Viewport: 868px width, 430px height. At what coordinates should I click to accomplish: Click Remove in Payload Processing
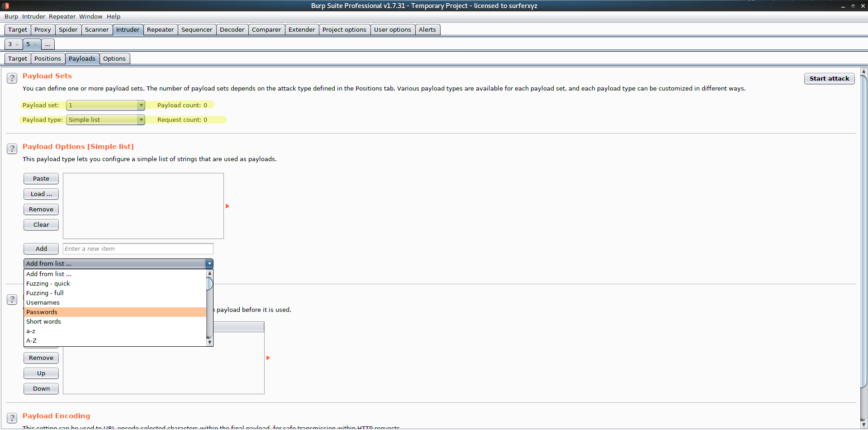click(41, 358)
